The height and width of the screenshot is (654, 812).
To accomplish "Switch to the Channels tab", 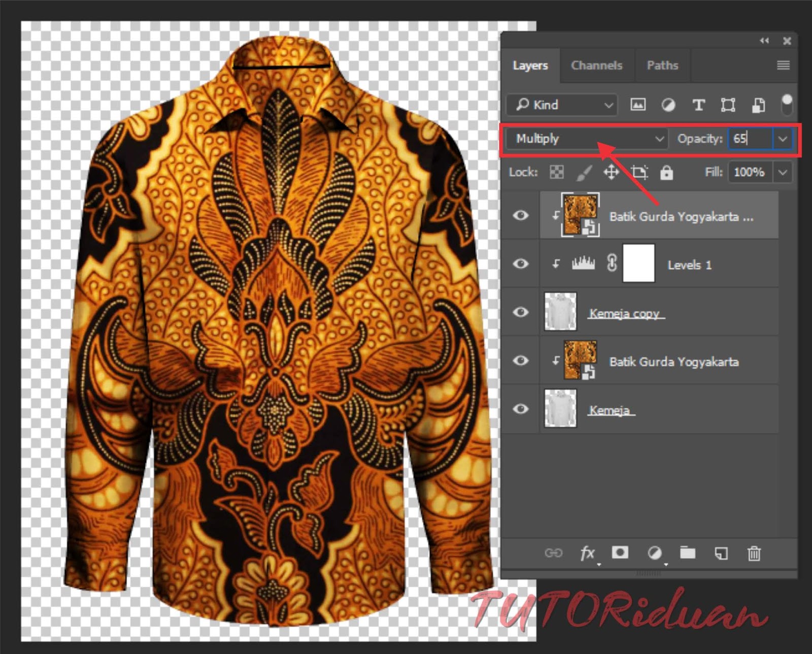I will pos(597,65).
